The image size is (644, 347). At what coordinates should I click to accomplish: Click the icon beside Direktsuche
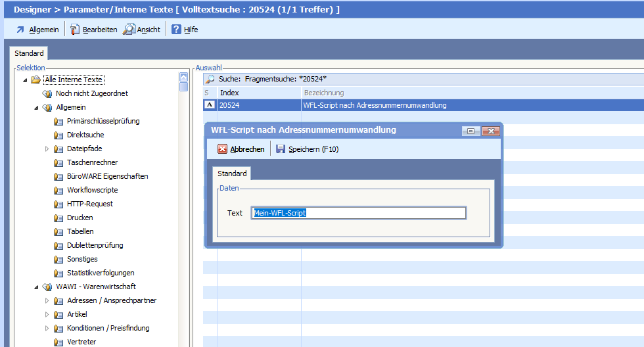pyautogui.click(x=58, y=135)
